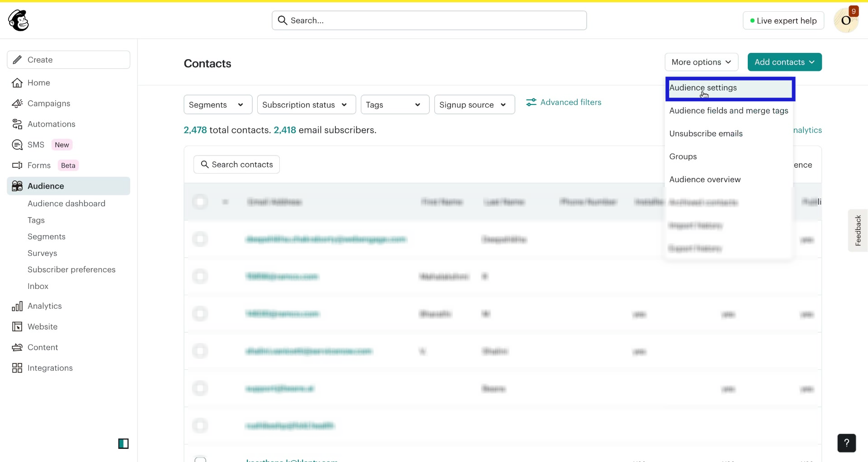The width and height of the screenshot is (868, 462).
Task: Open the Signup source dropdown
Action: (474, 104)
